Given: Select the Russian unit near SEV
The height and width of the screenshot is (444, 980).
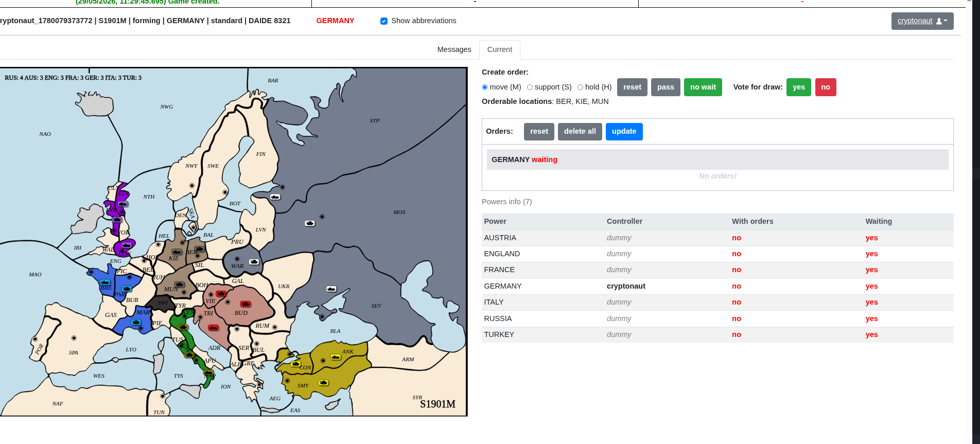Looking at the screenshot, I should coord(331,289).
